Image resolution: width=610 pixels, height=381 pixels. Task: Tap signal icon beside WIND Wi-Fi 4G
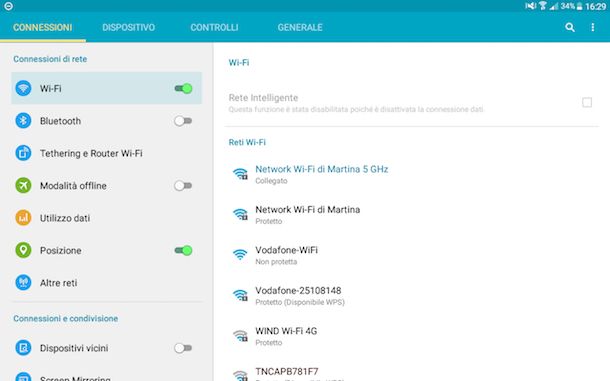[x=240, y=335]
